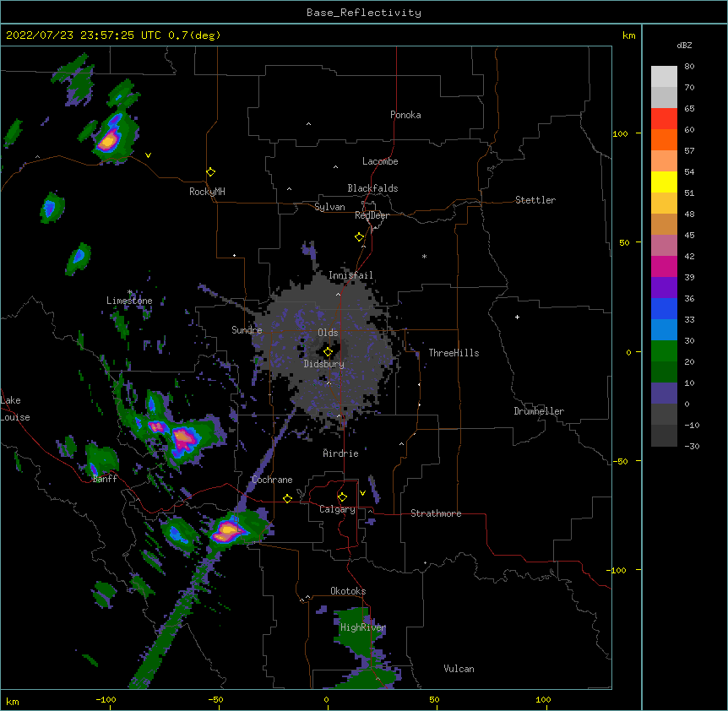Pick the magenta 39-42 dBZ legend band
The height and width of the screenshot is (711, 728).
pyautogui.click(x=664, y=266)
